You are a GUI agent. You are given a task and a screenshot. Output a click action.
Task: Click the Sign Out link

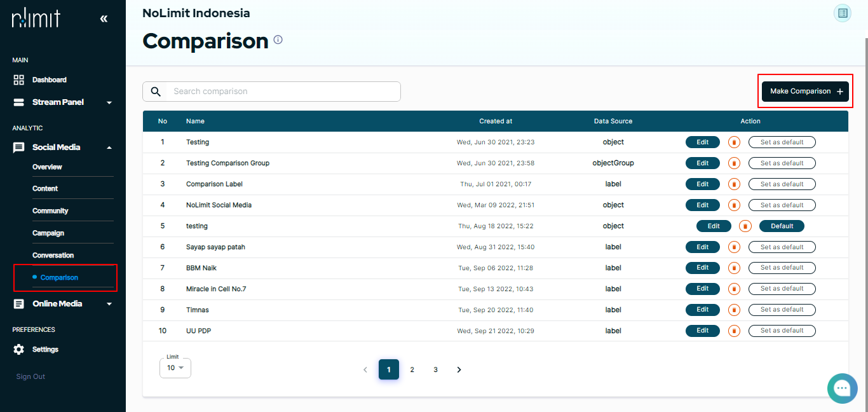[x=31, y=377]
